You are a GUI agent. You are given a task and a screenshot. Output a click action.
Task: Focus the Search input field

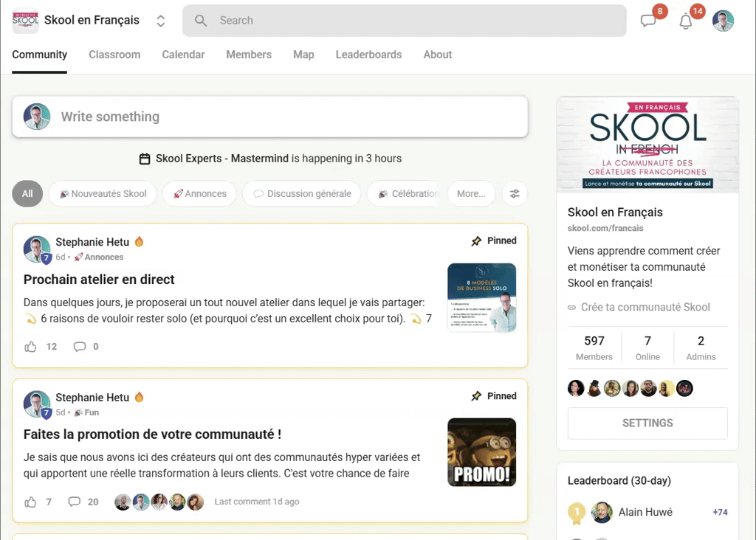click(404, 21)
